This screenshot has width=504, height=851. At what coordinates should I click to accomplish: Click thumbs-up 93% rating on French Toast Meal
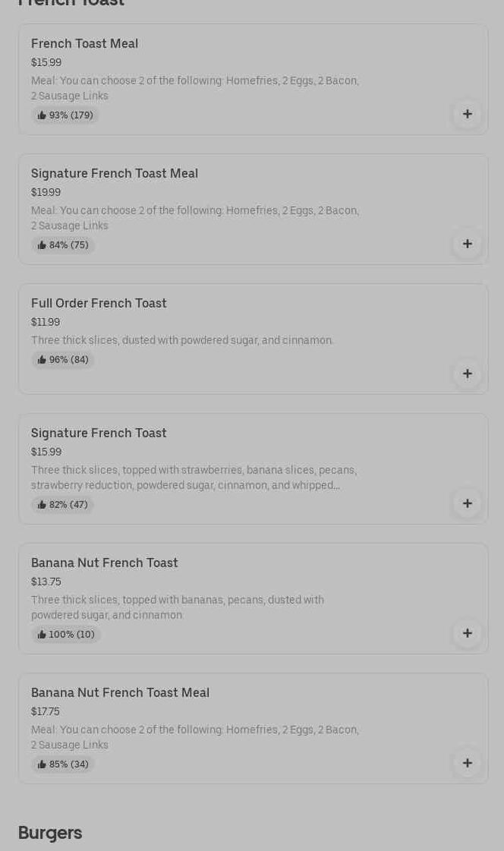click(x=65, y=115)
